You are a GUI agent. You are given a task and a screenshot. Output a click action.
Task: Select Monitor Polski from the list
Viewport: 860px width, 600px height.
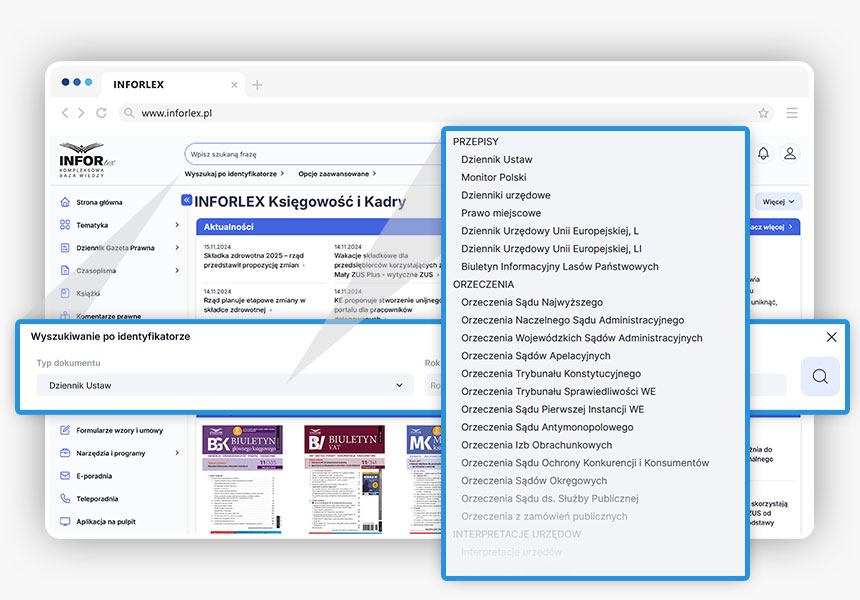click(493, 177)
